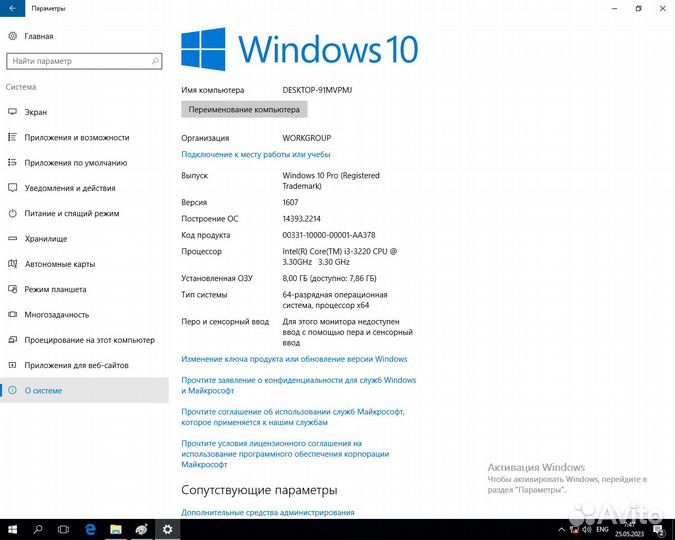675x540 pixels.
Task: Open Изменение ключа продукта link
Action: tap(294, 359)
